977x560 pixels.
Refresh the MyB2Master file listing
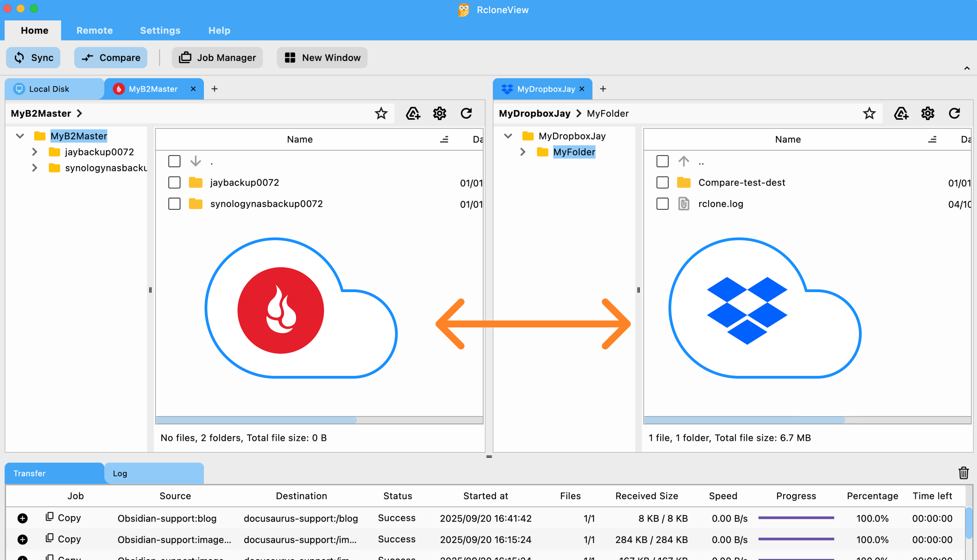(467, 113)
